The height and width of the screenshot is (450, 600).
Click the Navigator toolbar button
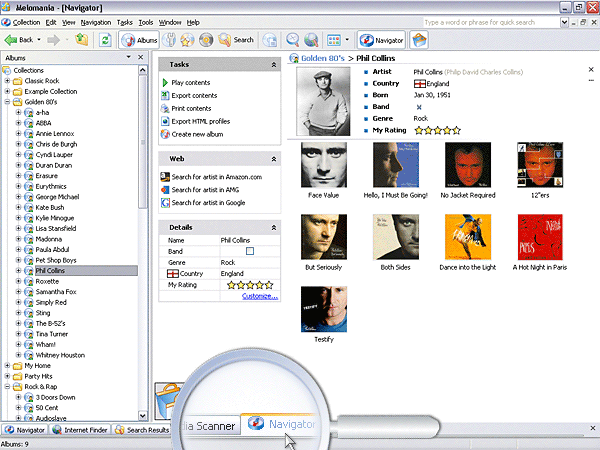tap(382, 40)
